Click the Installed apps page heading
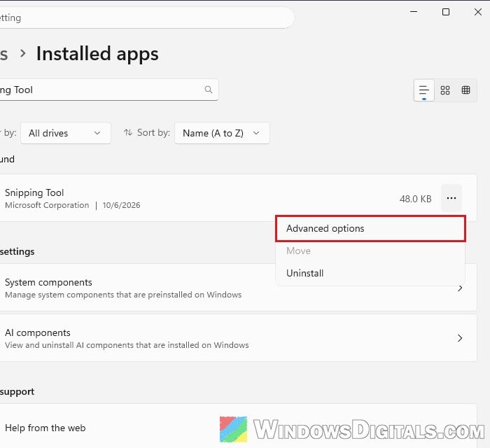This screenshot has height=448, width=490. click(x=97, y=54)
